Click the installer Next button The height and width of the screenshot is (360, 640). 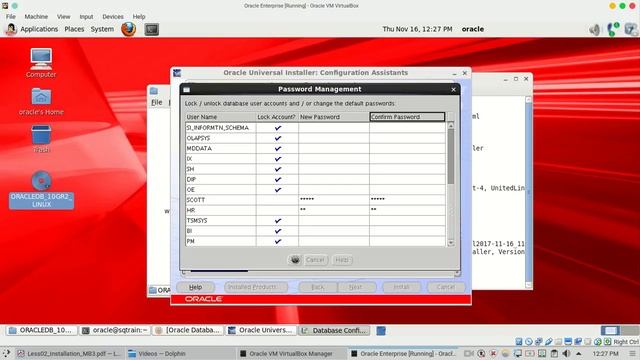[356, 287]
